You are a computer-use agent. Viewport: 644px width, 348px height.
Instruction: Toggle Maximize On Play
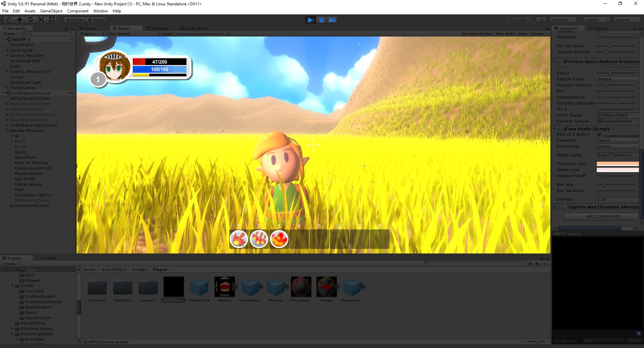coord(477,33)
